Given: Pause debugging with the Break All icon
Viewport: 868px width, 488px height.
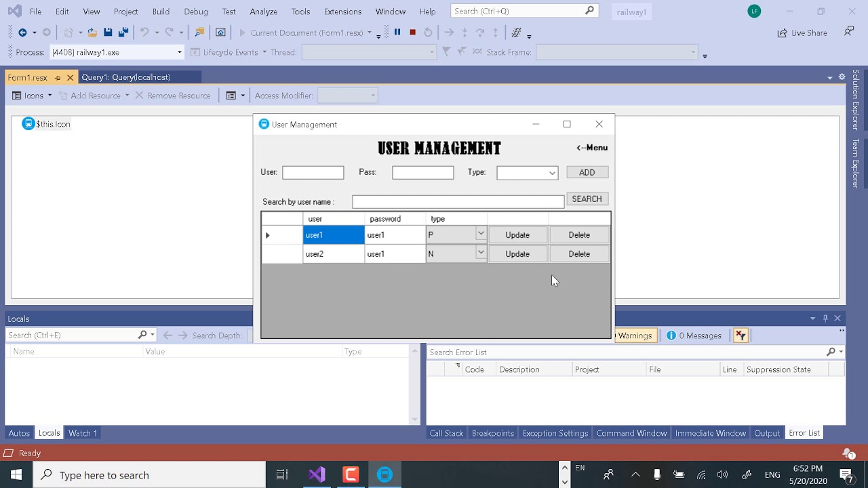Looking at the screenshot, I should (397, 33).
